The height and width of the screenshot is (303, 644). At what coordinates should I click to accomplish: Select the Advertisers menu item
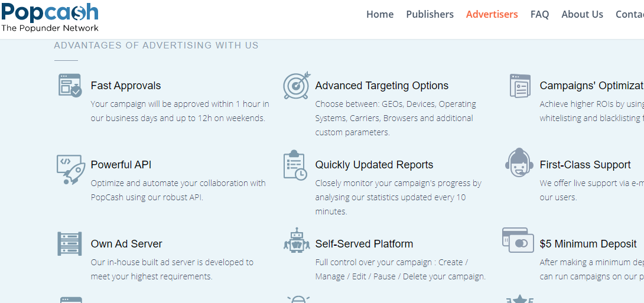pyautogui.click(x=492, y=14)
